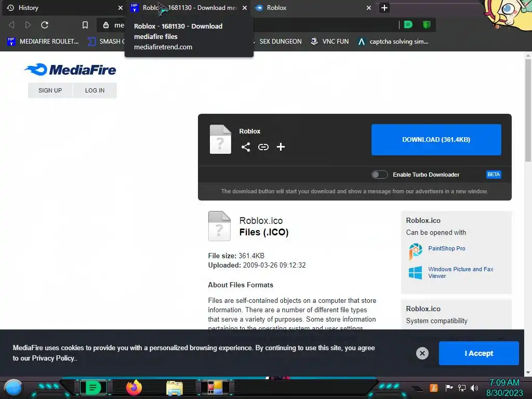Close the Roblox tab
This screenshot has height=399, width=532.
point(369,7)
